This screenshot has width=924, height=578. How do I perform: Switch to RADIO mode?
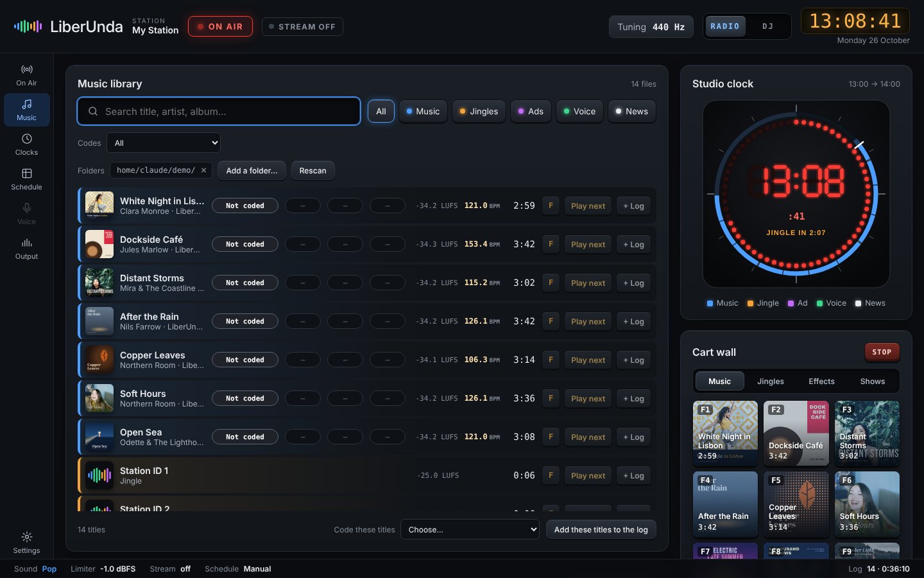[x=725, y=26]
